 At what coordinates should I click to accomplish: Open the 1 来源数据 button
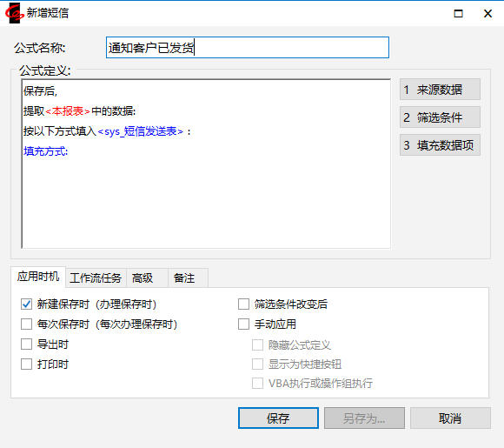[x=440, y=90]
